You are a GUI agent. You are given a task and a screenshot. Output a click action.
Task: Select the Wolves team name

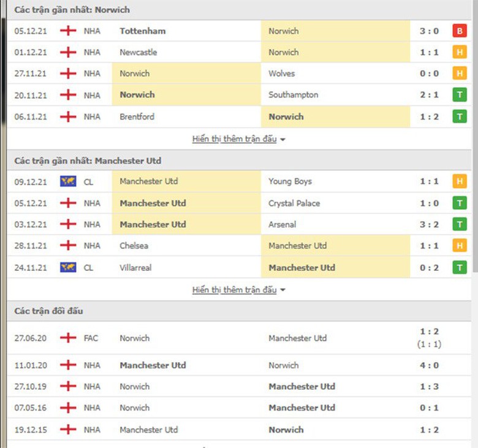pos(281,74)
